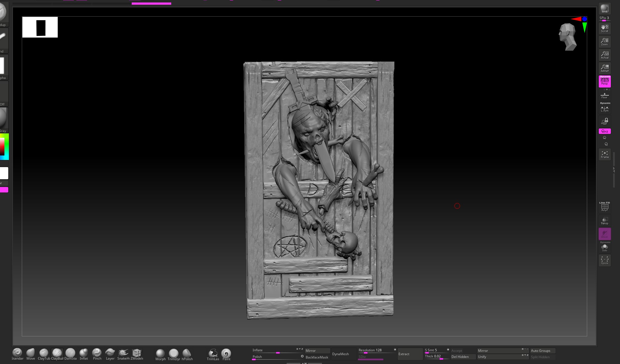Image resolution: width=620 pixels, height=364 pixels.
Task: Click the small circle toggle beside Polish
Action: click(x=302, y=356)
